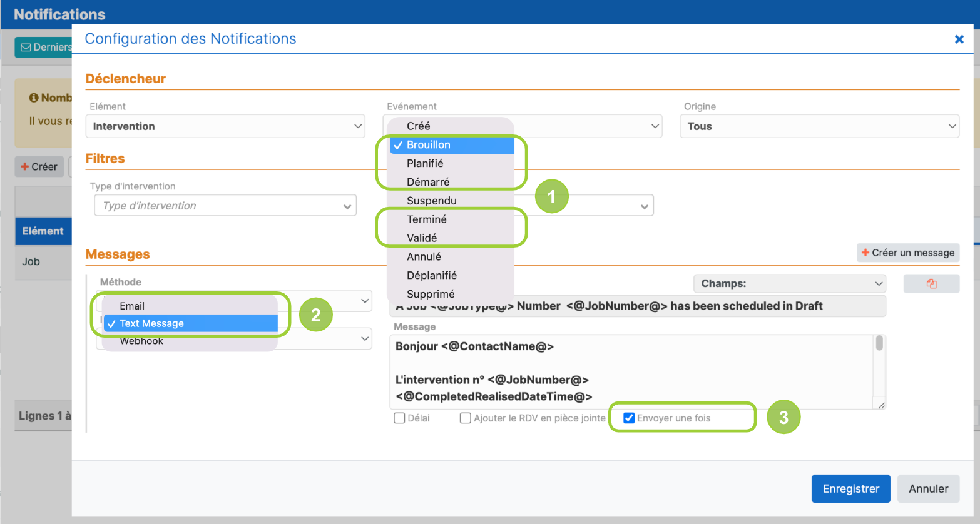The image size is (980, 524).
Task: Click the Créer un message button
Action: 908,253
